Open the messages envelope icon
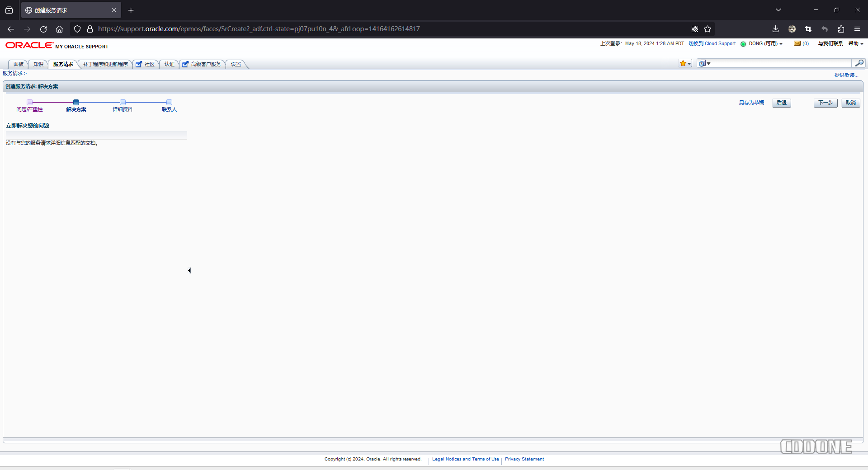This screenshot has height=470, width=868. pos(797,43)
